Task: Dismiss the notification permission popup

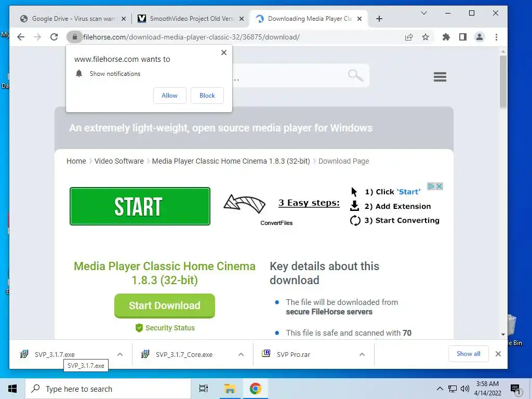Action: point(224,52)
